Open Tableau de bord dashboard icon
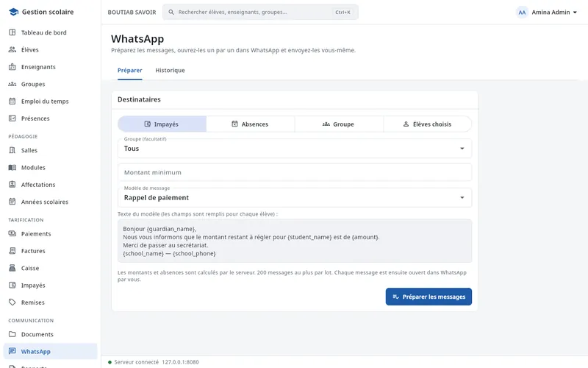 point(12,32)
